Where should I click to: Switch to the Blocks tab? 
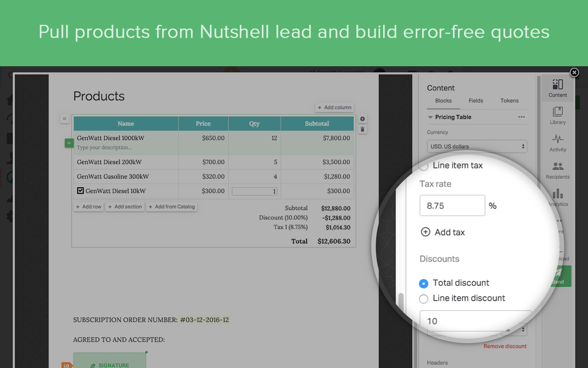tap(443, 101)
